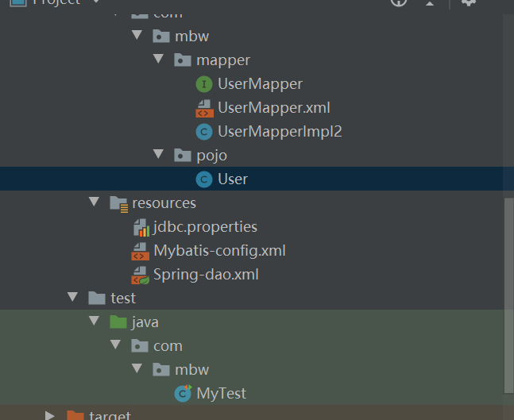Select Spring-dao.xml file

(x=206, y=275)
